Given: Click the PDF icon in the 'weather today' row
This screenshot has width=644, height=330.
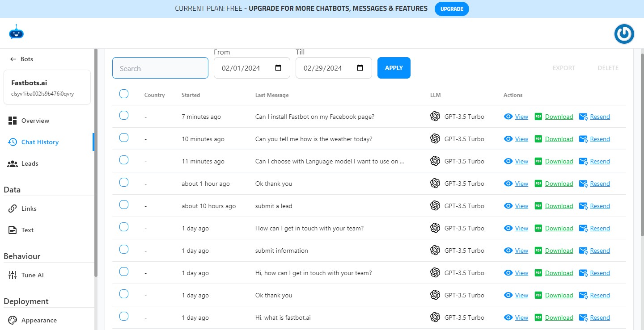Looking at the screenshot, I should point(538,139).
